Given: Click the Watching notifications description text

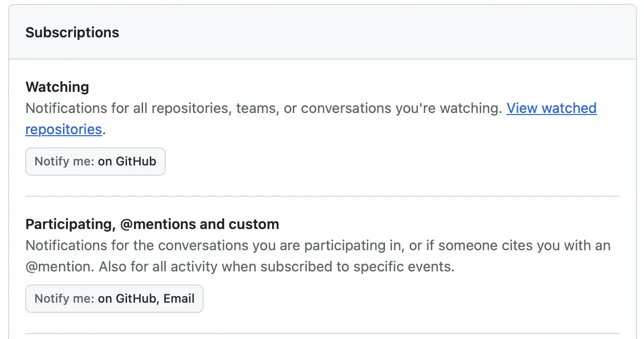Looking at the screenshot, I should 311,119.
